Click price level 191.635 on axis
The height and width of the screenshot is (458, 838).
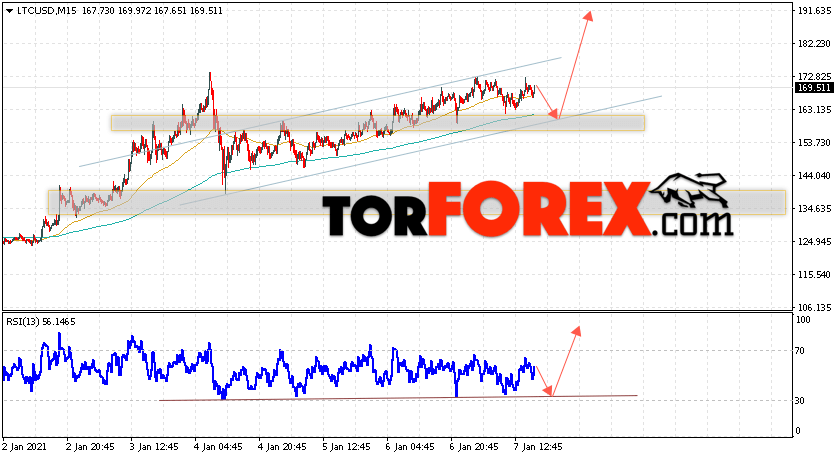coord(814,11)
